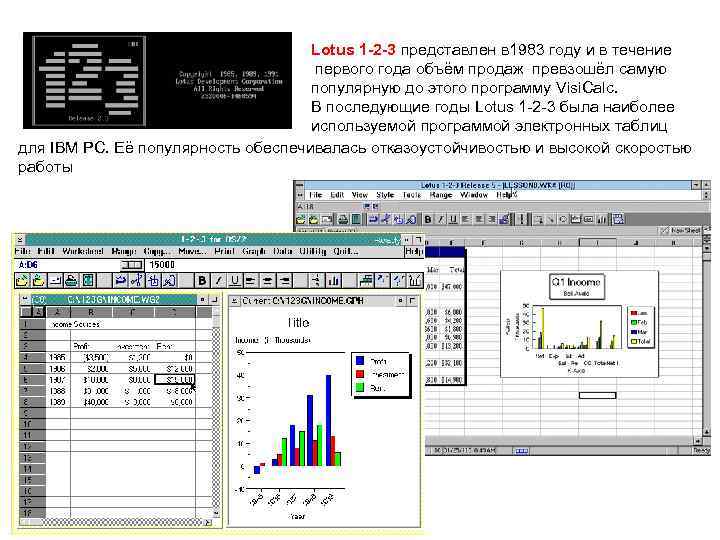Image resolution: width=720 pixels, height=540 pixels.
Task: Open the Graph menu in 1-2-3 for OS/2
Action: tap(254, 251)
